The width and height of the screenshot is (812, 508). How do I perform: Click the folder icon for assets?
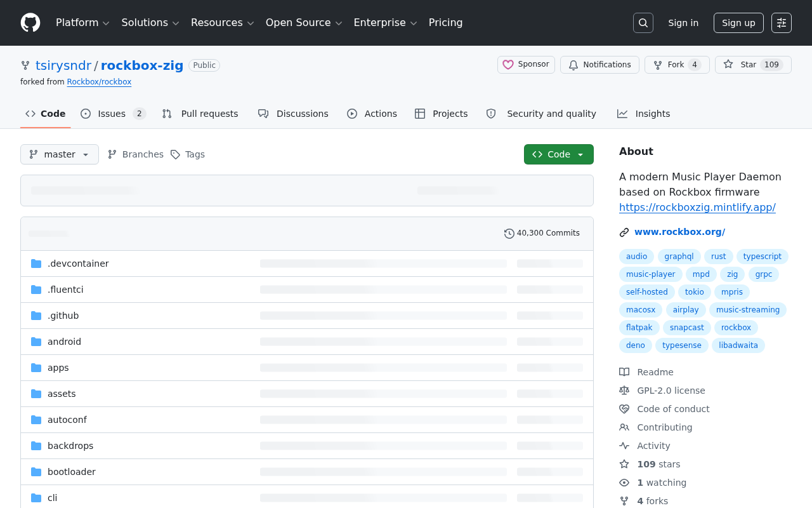[x=36, y=394]
